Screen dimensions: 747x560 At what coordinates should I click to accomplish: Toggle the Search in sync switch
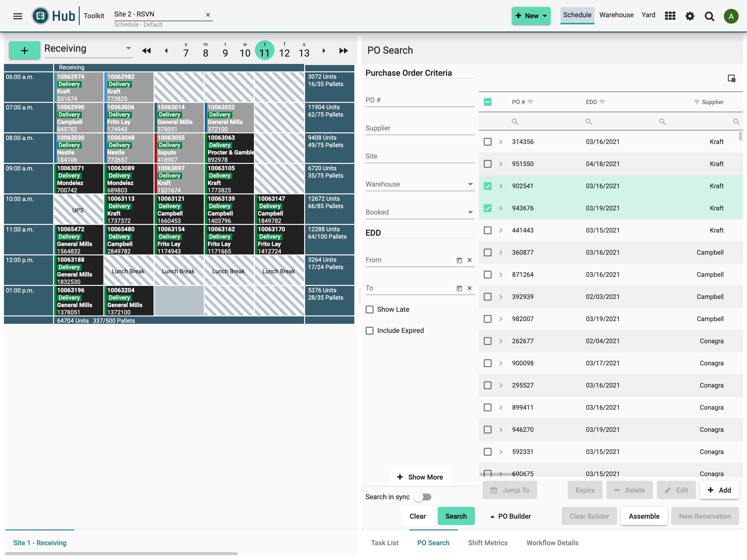coord(423,497)
